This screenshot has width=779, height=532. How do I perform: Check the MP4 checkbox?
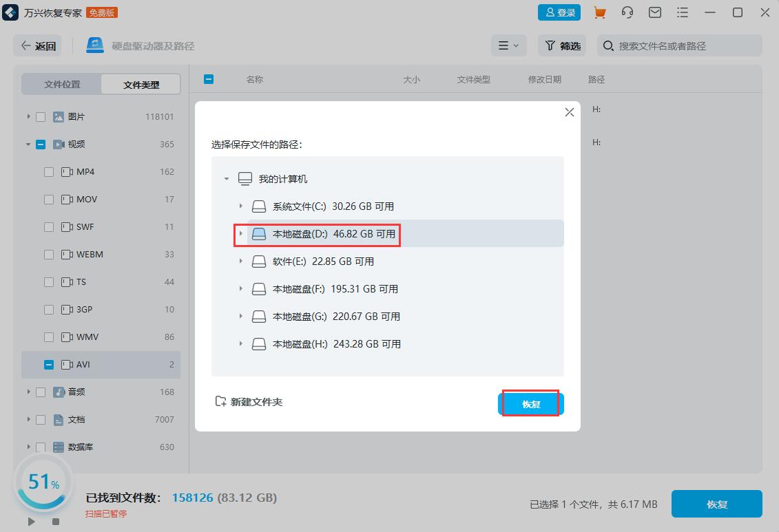[49, 172]
